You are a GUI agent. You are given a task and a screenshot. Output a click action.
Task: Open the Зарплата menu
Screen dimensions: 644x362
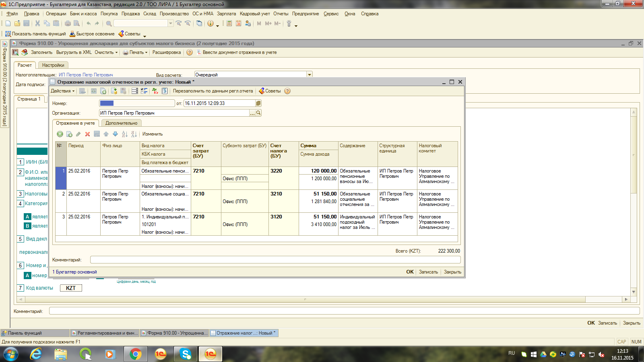227,14
